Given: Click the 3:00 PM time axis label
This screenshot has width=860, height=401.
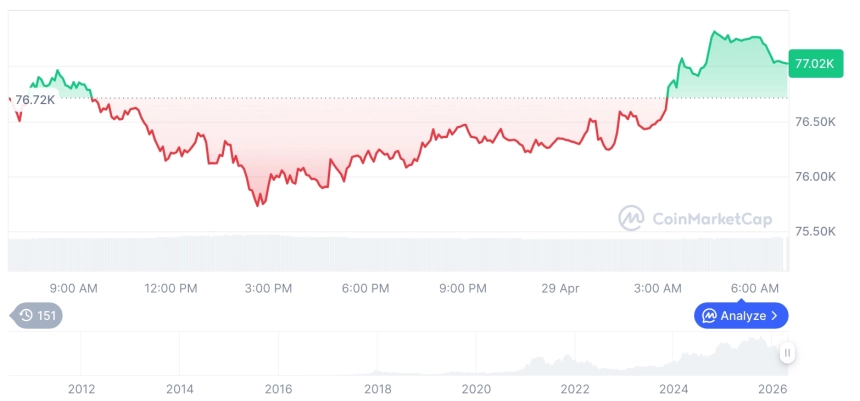Looking at the screenshot, I should click(x=268, y=289).
